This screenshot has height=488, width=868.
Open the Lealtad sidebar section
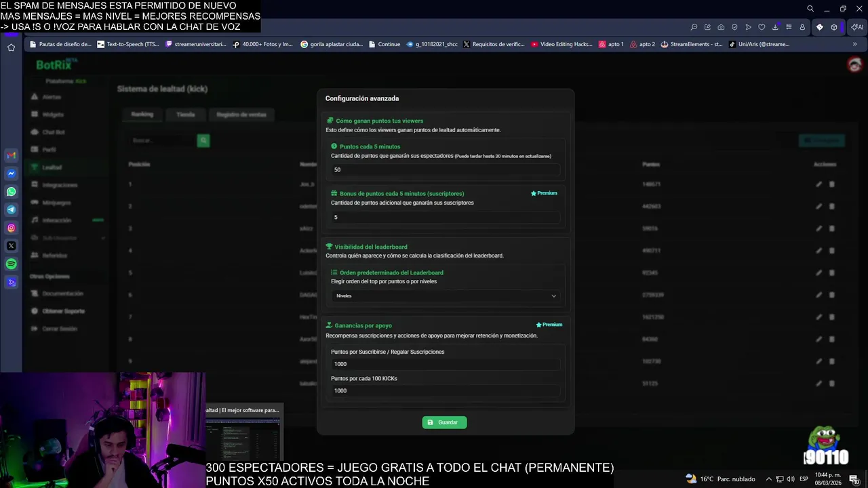coord(52,167)
